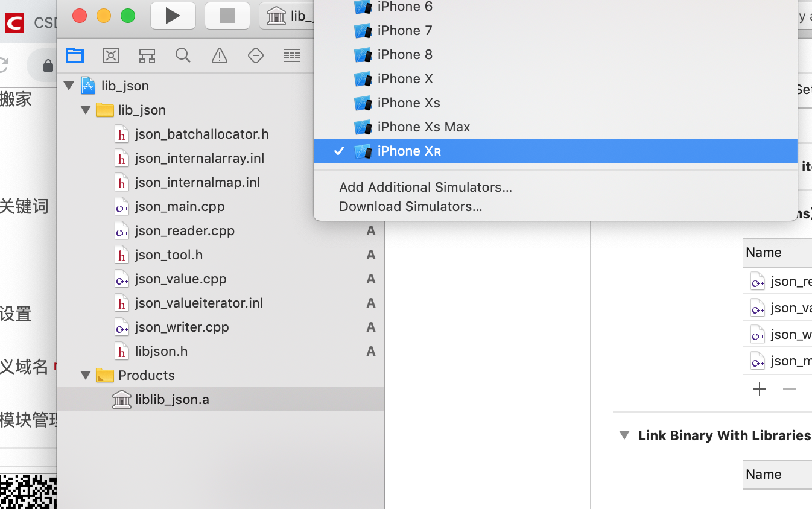Collapse Link Binary With Libraries section
Image resolution: width=812 pixels, height=509 pixels.
coord(624,435)
